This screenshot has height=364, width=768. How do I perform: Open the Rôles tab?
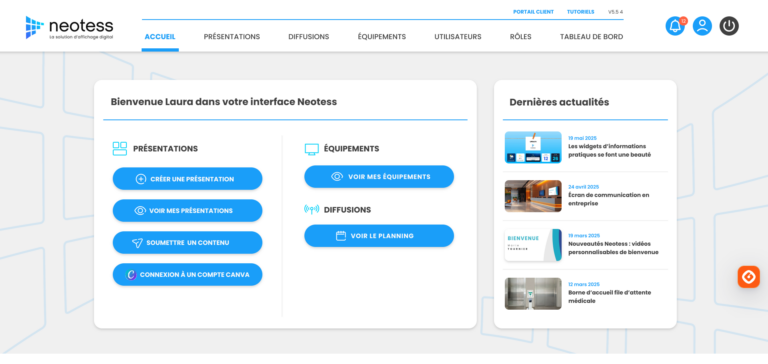pyautogui.click(x=520, y=37)
